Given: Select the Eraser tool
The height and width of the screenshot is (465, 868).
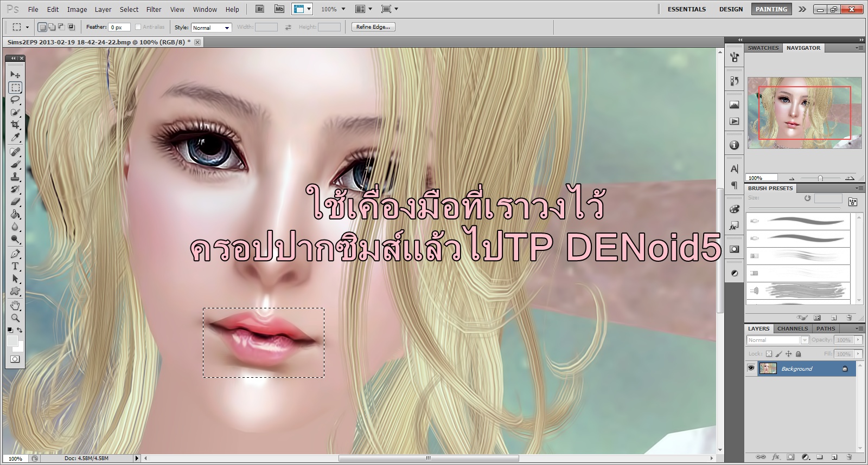Looking at the screenshot, I should pyautogui.click(x=15, y=202).
